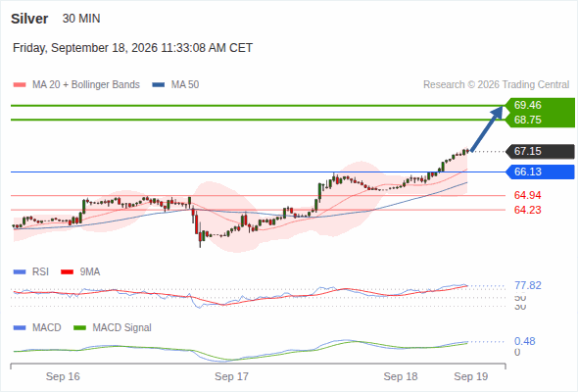578x392 pixels.
Task: Click the green 68.75 resistance price label
Action: (527, 120)
